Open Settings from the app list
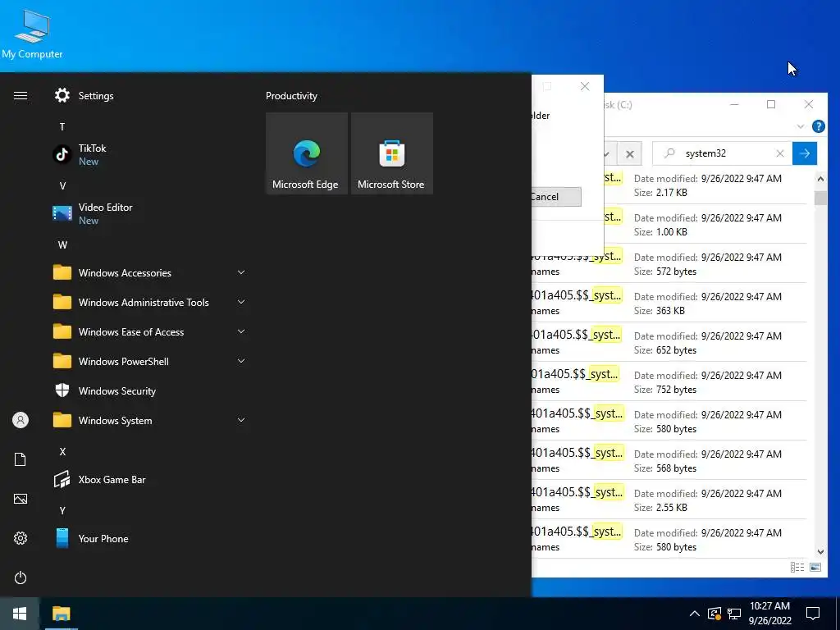The image size is (840, 630). 149,96
